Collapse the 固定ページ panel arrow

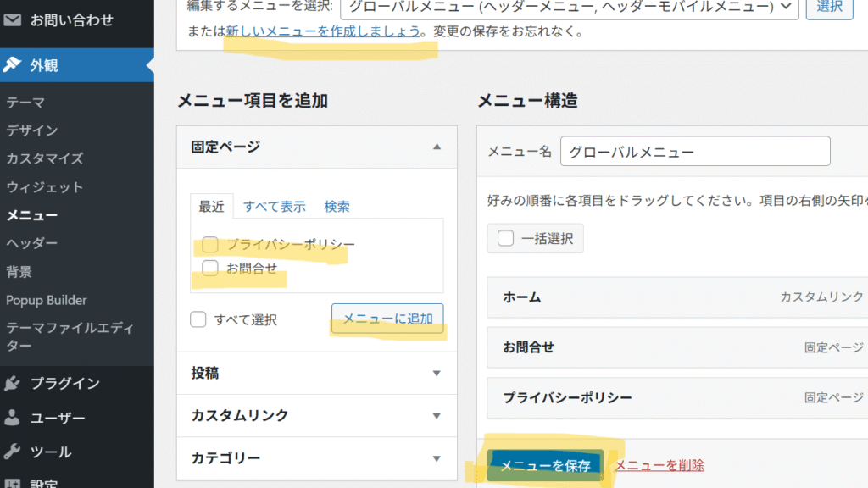tap(437, 147)
